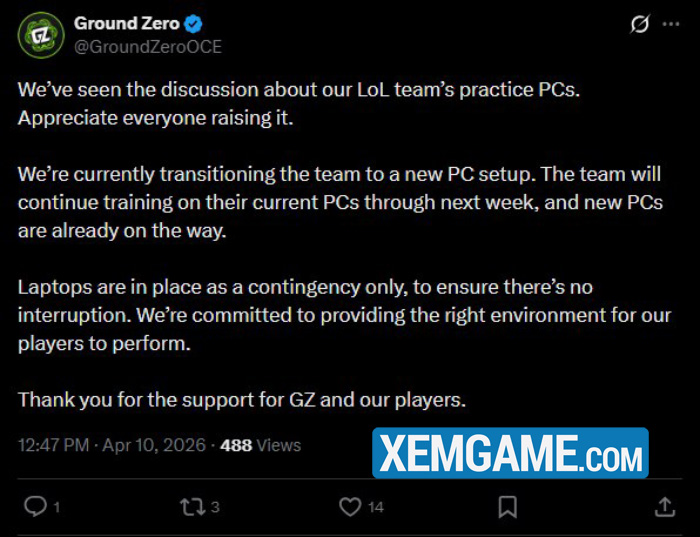Open the 12:47 PM Apr 10, 2026 timestamp
The image size is (700, 537).
coord(112,445)
